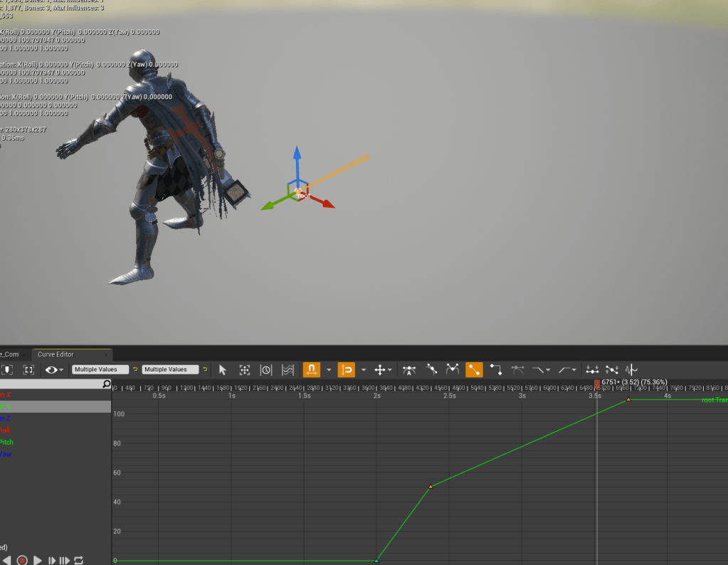Toggle value snapping button
Viewport: 728px width, 565px height.
tap(347, 370)
